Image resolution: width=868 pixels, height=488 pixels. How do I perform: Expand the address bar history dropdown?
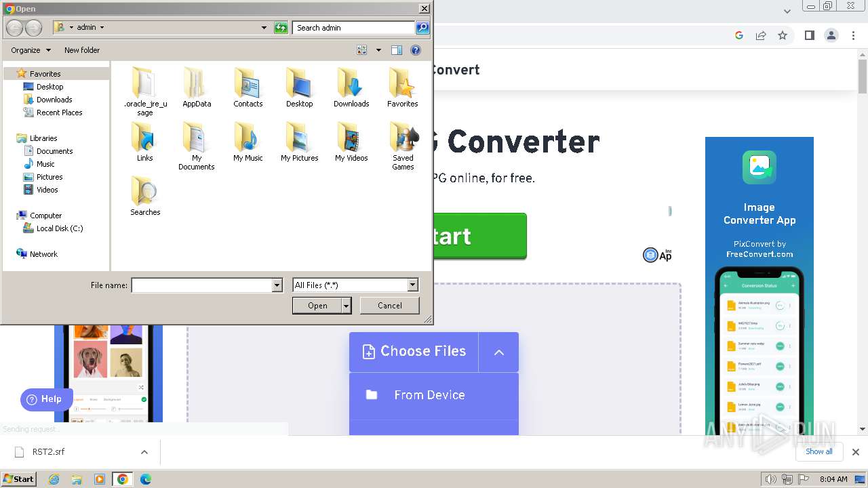(x=264, y=28)
